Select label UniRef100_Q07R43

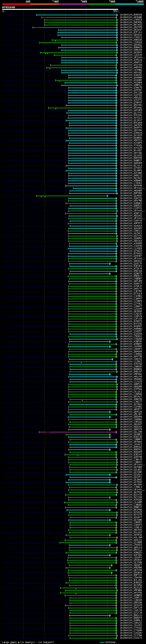(131, 482)
